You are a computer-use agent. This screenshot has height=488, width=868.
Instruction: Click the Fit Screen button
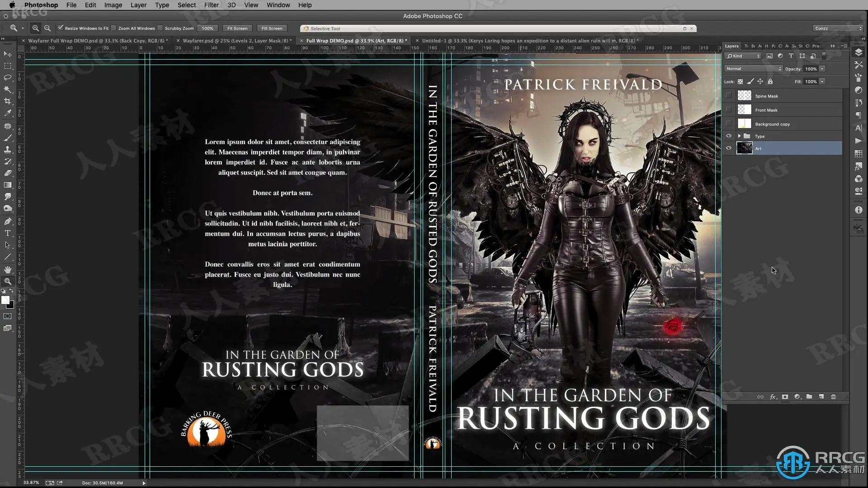237,28
